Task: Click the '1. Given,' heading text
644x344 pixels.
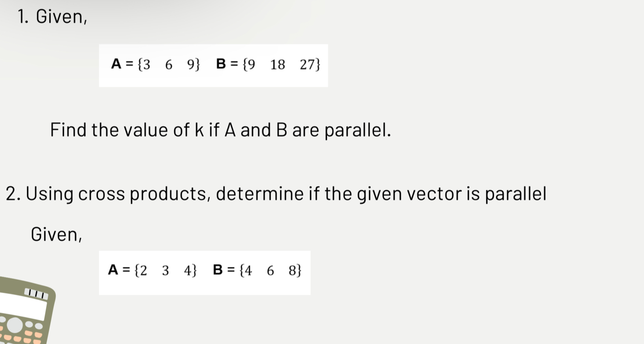Action: pyautogui.click(x=52, y=16)
